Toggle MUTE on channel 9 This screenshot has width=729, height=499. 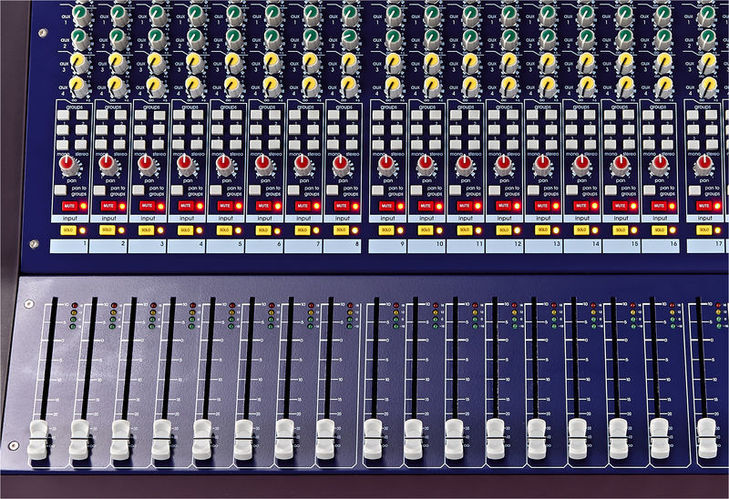[386, 206]
